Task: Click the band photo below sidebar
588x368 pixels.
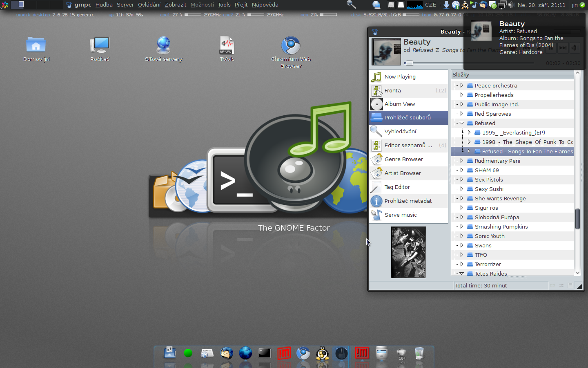Action: [408, 252]
